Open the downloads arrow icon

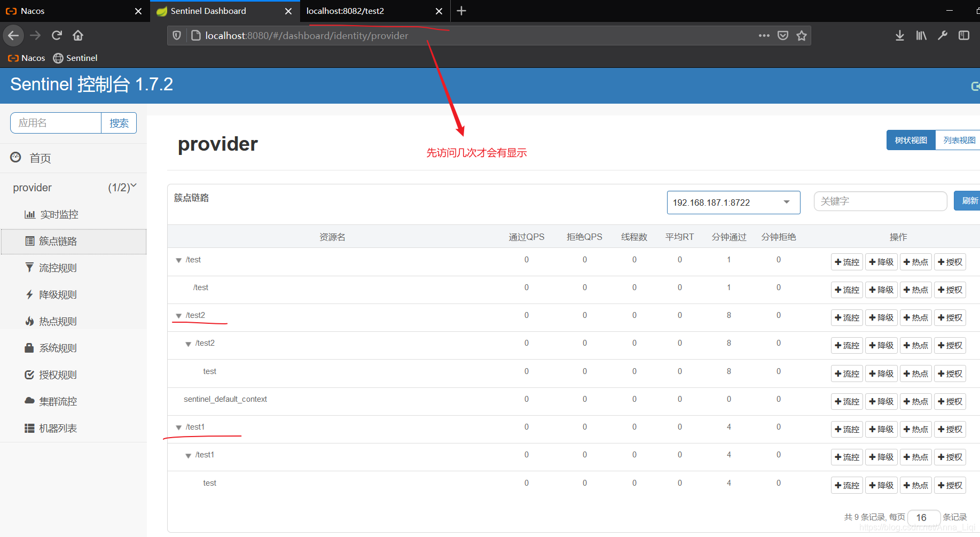coord(900,35)
